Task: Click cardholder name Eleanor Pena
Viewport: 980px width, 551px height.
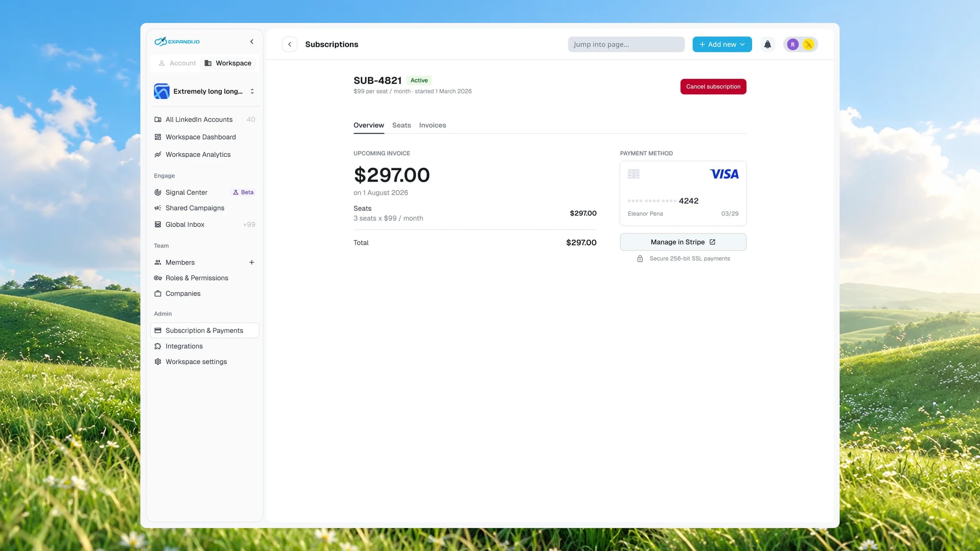Action: pos(645,214)
